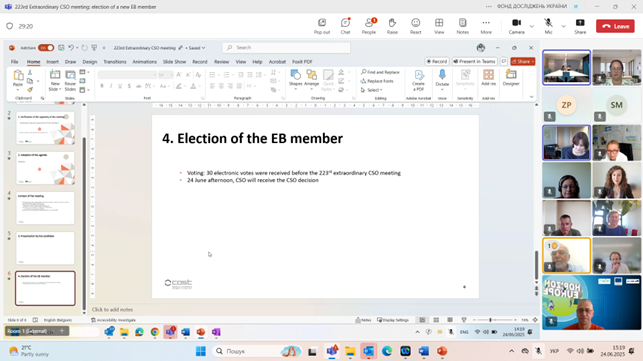The width and height of the screenshot is (643, 361).
Task: Open the Select dropdown
Action: click(372, 90)
